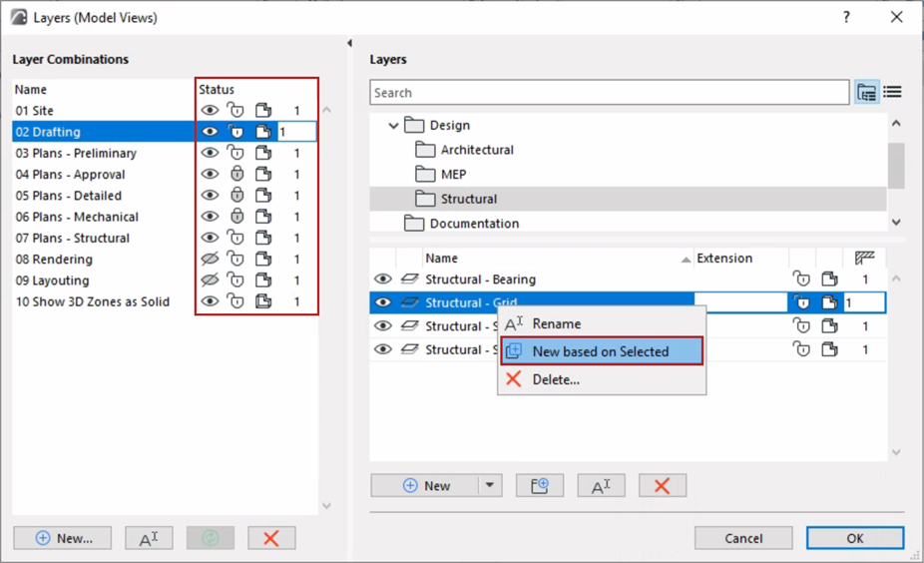Choose Delete... from the context menu
Image resolution: width=924 pixels, height=563 pixels.
pyautogui.click(x=602, y=379)
